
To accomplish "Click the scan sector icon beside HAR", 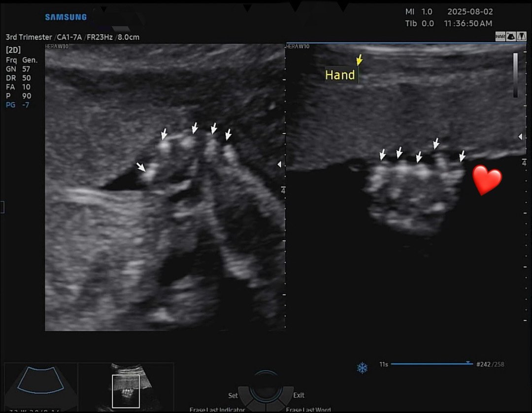I will [x=510, y=36].
